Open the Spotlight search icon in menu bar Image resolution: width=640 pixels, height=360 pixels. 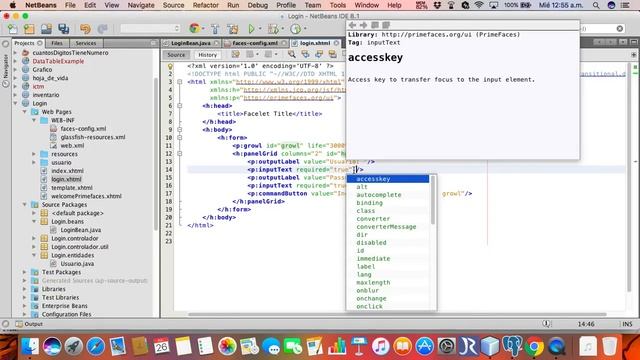tap(596, 5)
